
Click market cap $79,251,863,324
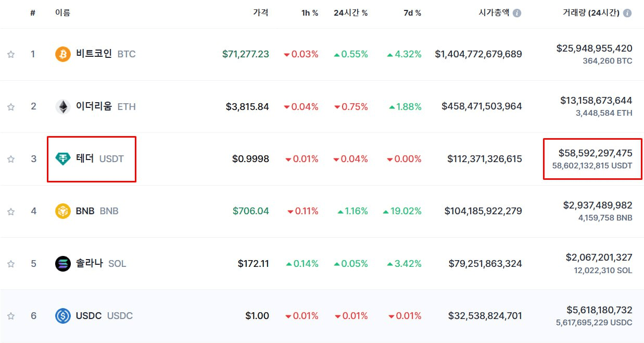(485, 264)
